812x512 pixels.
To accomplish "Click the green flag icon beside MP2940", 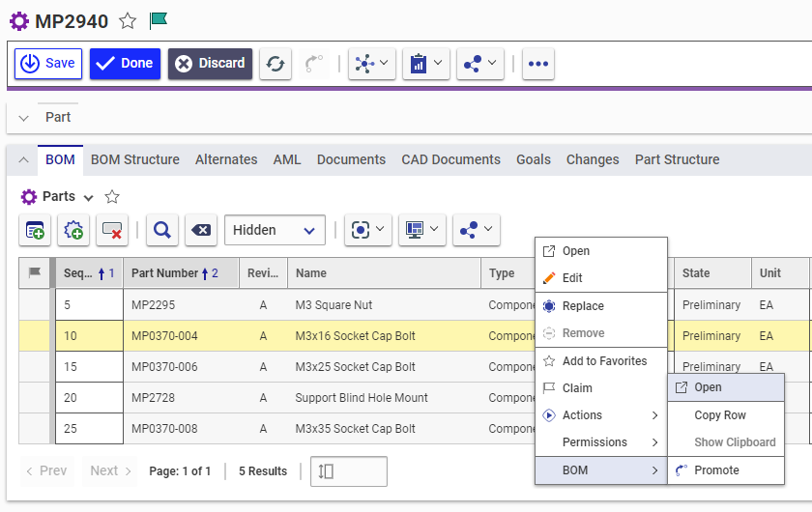I will (159, 20).
